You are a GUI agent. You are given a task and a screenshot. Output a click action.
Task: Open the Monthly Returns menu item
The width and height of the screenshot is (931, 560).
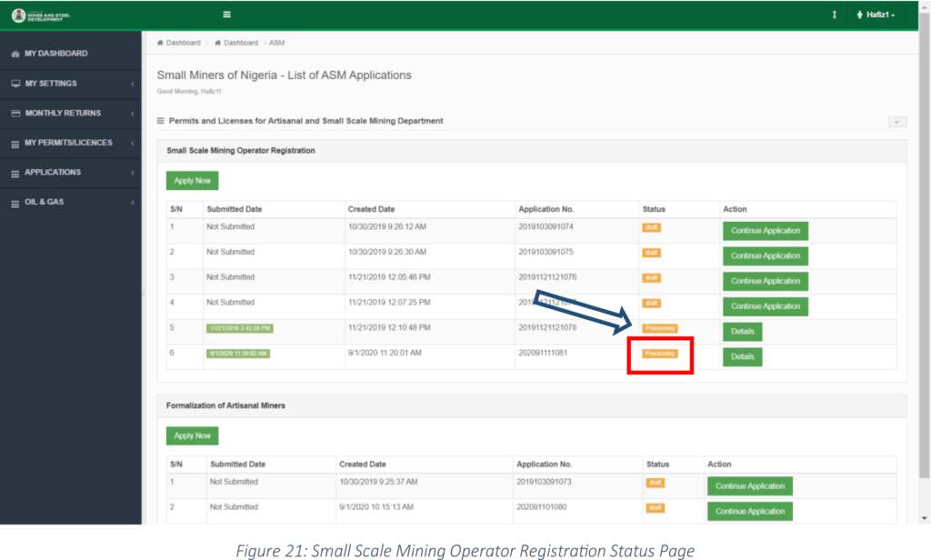pos(63,114)
